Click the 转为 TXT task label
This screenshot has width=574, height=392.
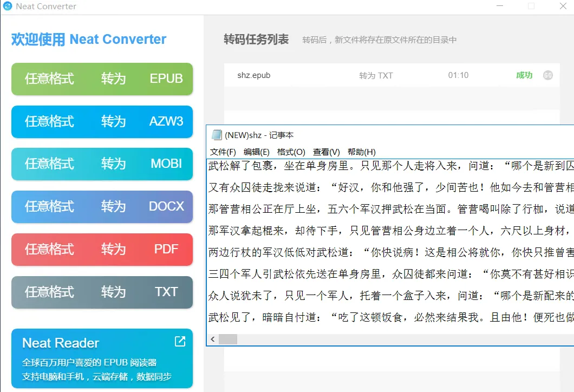click(376, 75)
